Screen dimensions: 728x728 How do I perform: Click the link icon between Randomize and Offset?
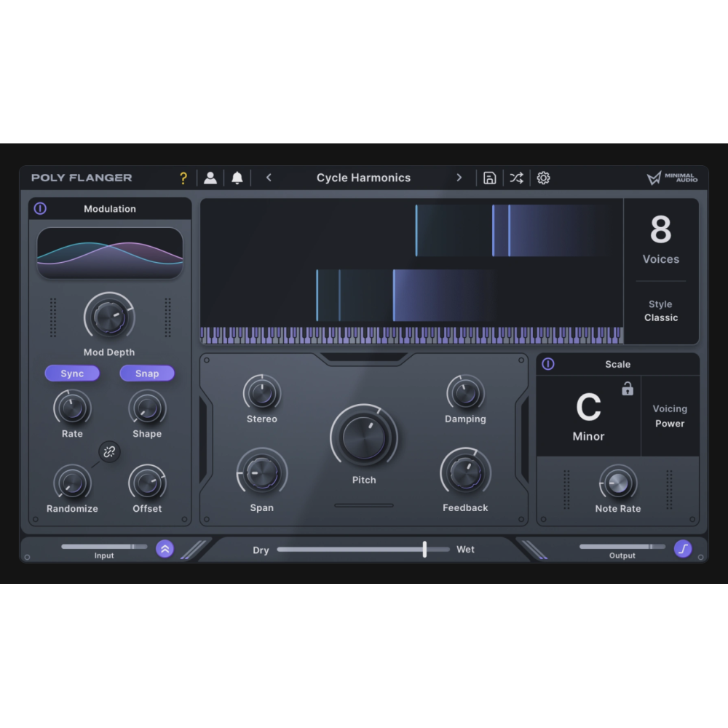pos(109,451)
